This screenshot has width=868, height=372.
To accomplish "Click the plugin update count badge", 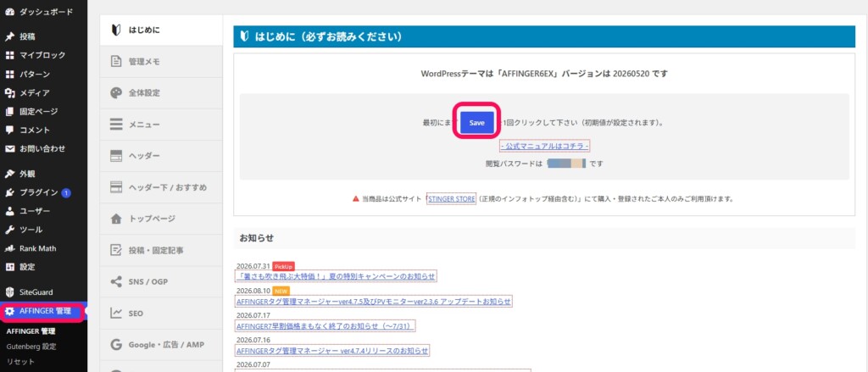I will (x=66, y=192).
